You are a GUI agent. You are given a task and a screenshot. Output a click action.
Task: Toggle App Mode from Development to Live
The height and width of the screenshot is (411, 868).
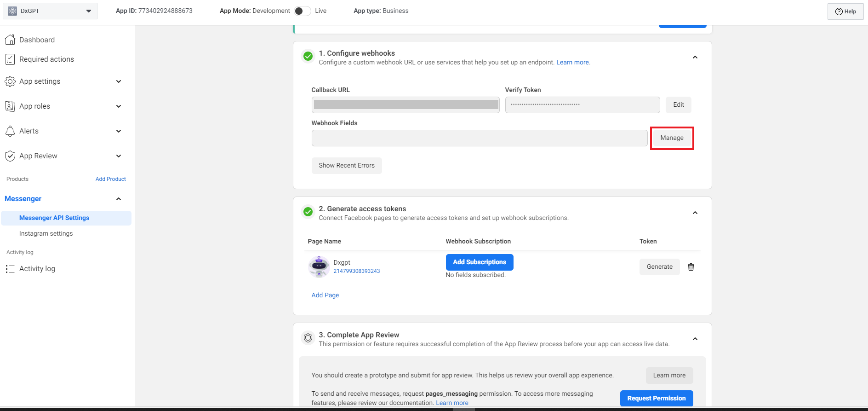[302, 11]
